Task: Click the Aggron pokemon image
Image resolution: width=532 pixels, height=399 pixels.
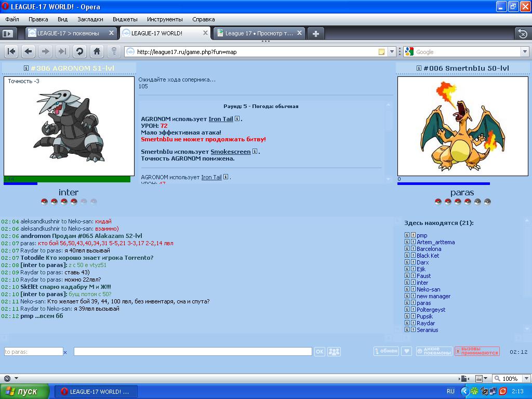Action: coord(69,126)
